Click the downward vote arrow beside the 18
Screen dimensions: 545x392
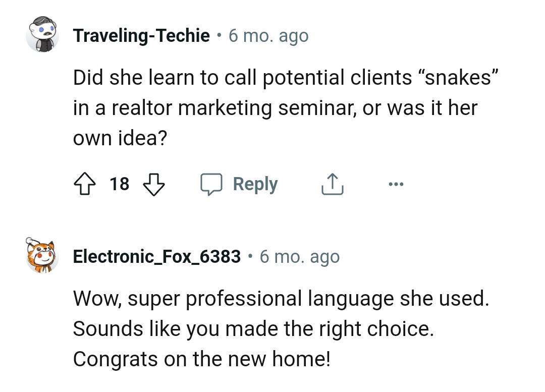[x=154, y=185]
